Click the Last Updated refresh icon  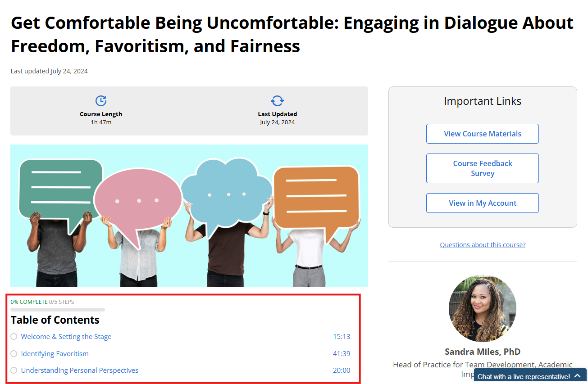tap(277, 101)
